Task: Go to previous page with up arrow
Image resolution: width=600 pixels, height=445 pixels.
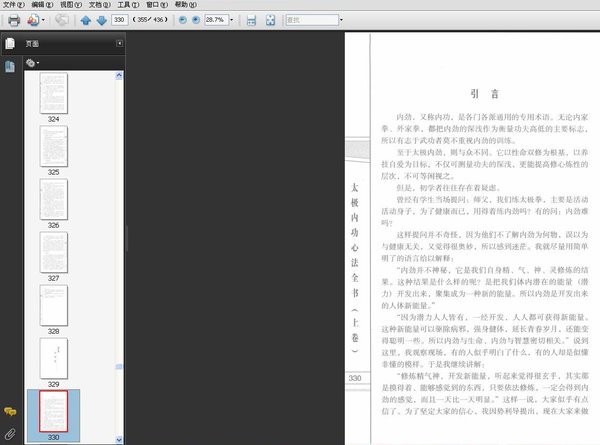Action: (x=86, y=20)
